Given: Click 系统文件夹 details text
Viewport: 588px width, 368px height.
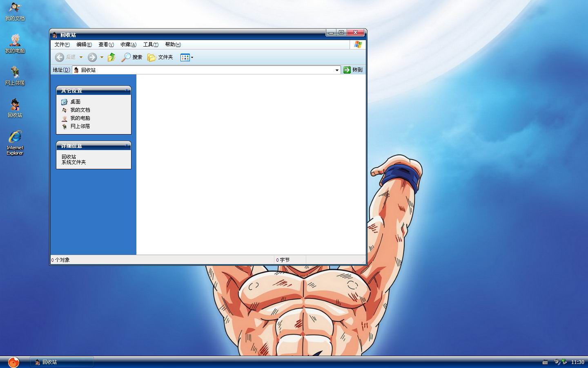Looking at the screenshot, I should (74, 162).
